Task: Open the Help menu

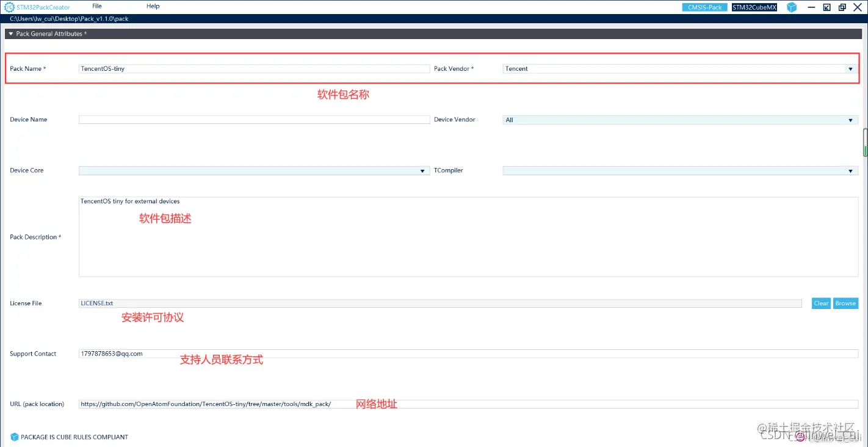Action: click(153, 6)
